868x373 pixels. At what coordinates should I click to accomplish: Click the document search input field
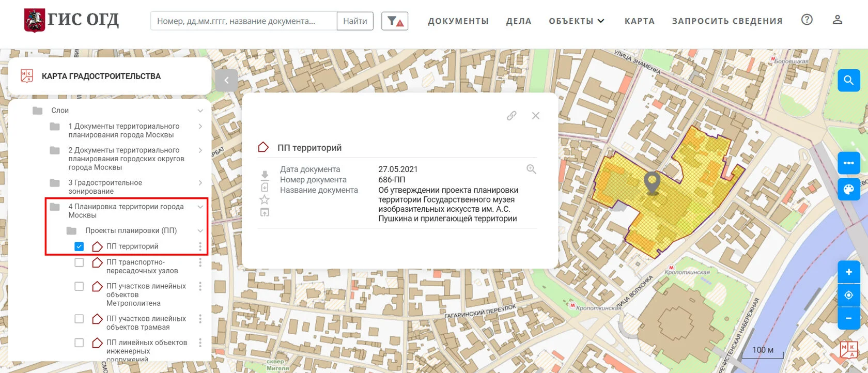[x=243, y=21]
